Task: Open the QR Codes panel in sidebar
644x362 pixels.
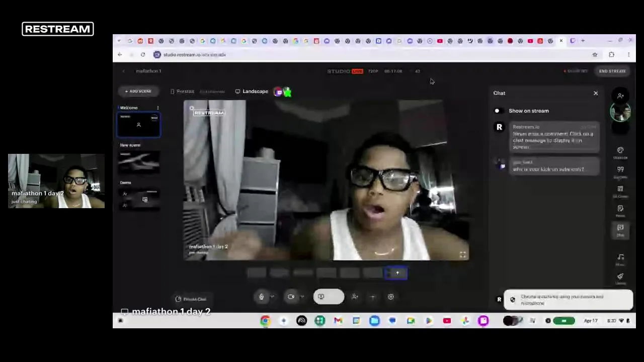Action: (620, 192)
